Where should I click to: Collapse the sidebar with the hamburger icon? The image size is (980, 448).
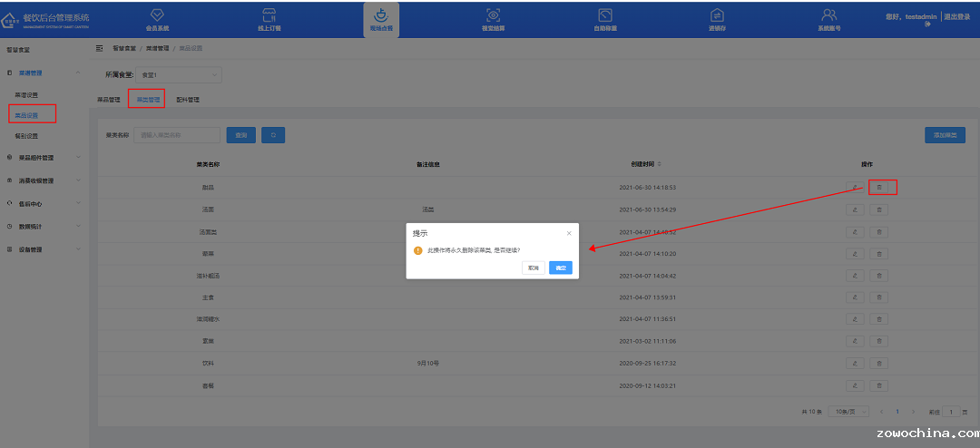click(100, 47)
